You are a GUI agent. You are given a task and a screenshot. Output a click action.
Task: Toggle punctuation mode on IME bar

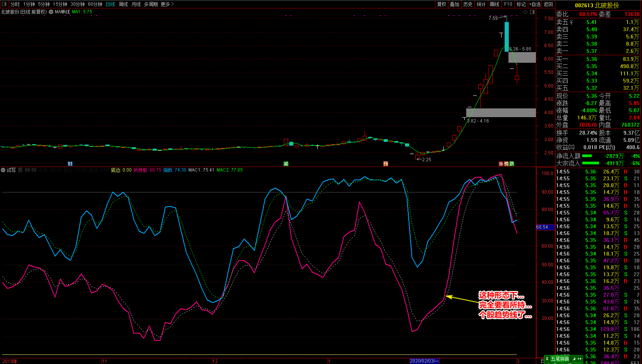point(579,359)
